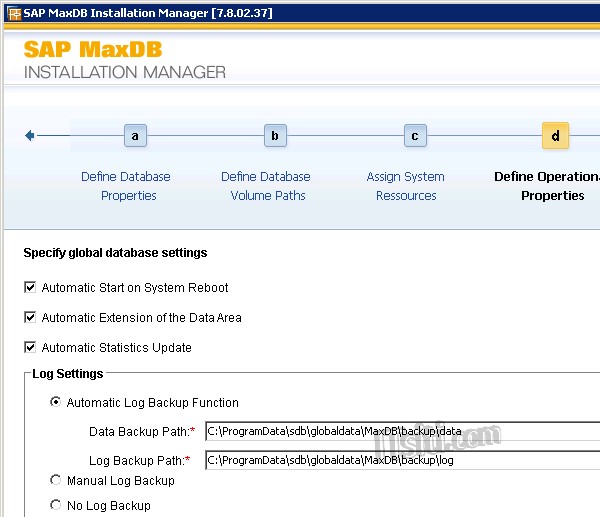Click the Data Backup Path input field
Viewport: 600px width, 517px height.
403,431
